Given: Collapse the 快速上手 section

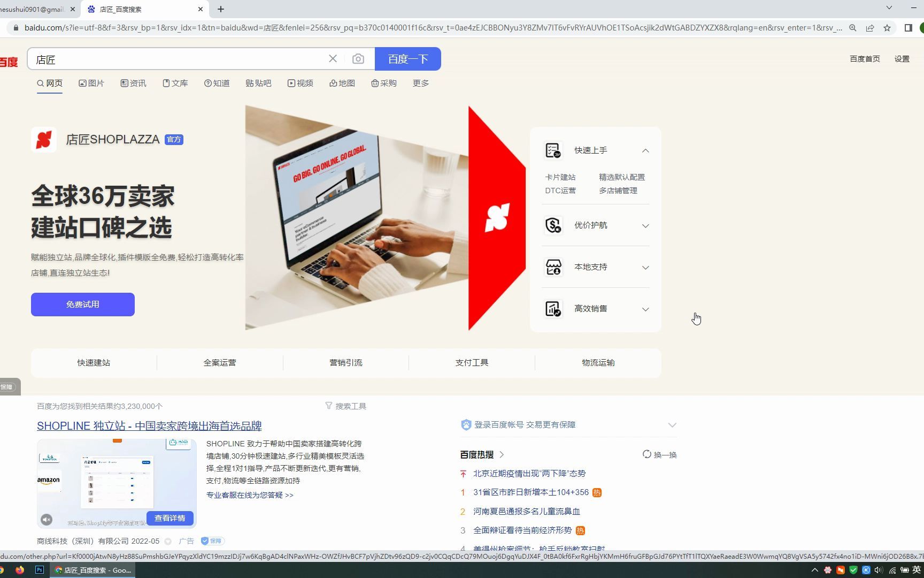Looking at the screenshot, I should click(645, 150).
